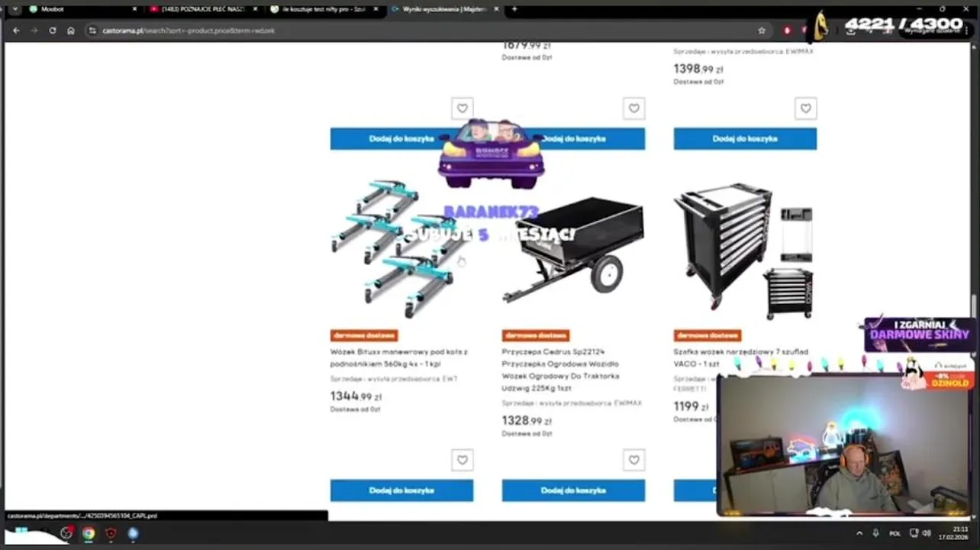Add the 1398.99 zł item to the cart
980x550 pixels.
pos(745,138)
